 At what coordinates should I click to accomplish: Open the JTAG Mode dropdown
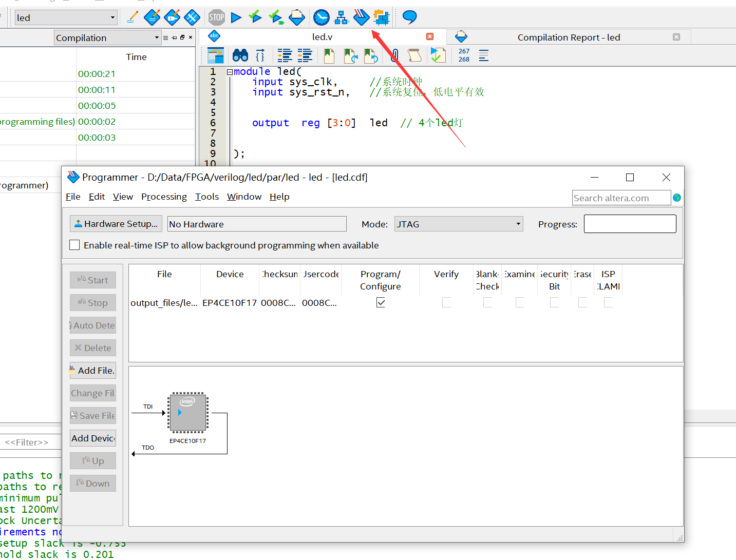[x=459, y=224]
